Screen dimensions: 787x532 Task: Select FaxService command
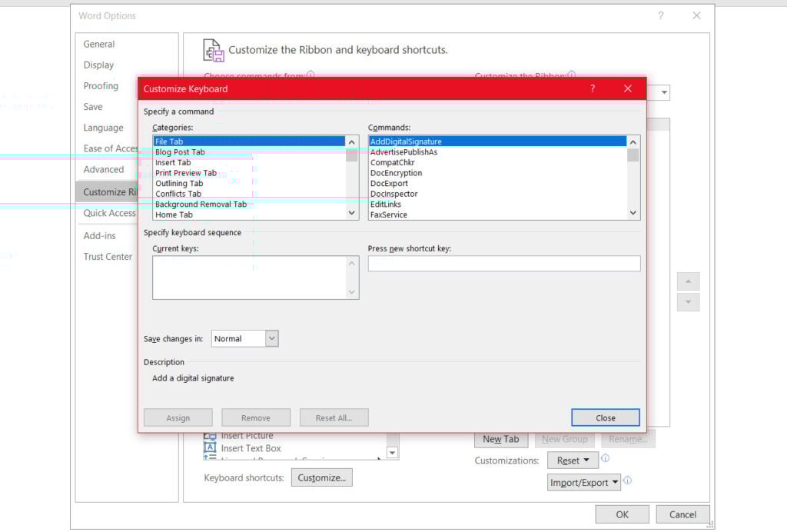tap(498, 214)
